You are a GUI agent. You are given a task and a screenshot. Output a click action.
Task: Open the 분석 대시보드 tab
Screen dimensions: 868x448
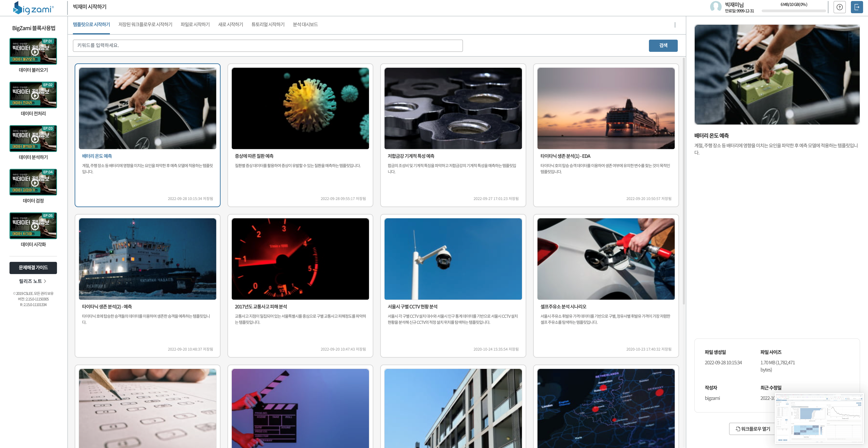coord(305,25)
